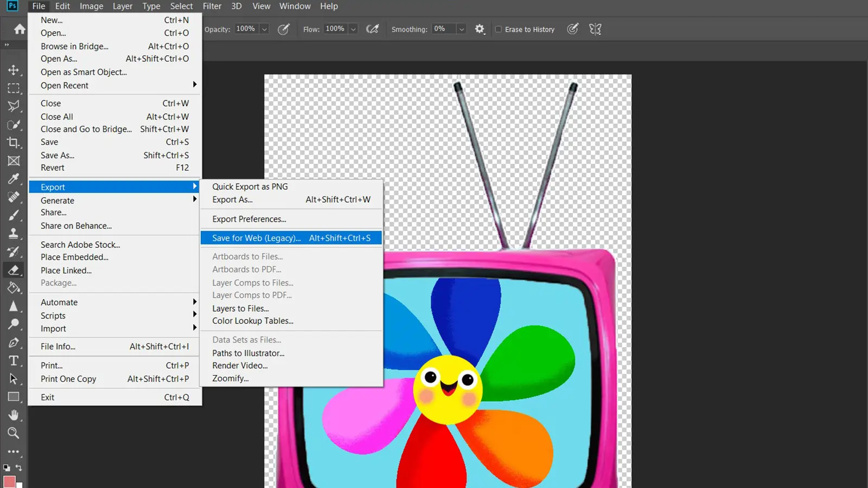Screen dimensions: 868x488
Task: Open Export Preferences...
Action: tap(291, 219)
